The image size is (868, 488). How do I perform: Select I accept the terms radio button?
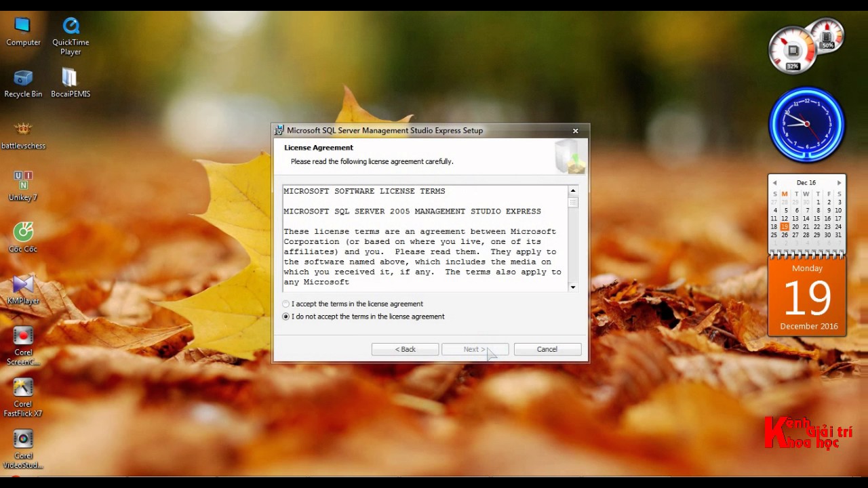pyautogui.click(x=285, y=304)
